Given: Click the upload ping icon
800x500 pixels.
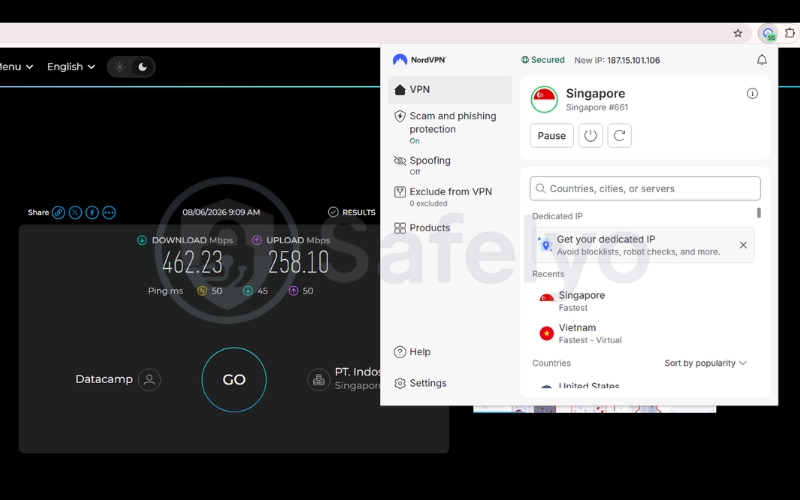Looking at the screenshot, I should point(293,291).
